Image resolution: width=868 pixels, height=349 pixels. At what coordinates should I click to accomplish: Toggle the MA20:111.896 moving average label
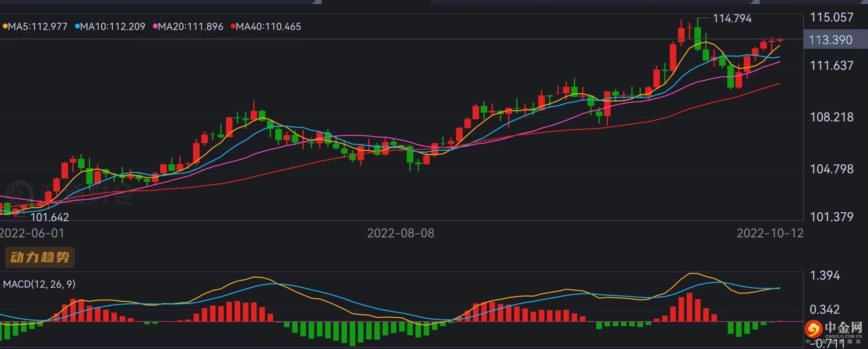pyautogui.click(x=190, y=27)
